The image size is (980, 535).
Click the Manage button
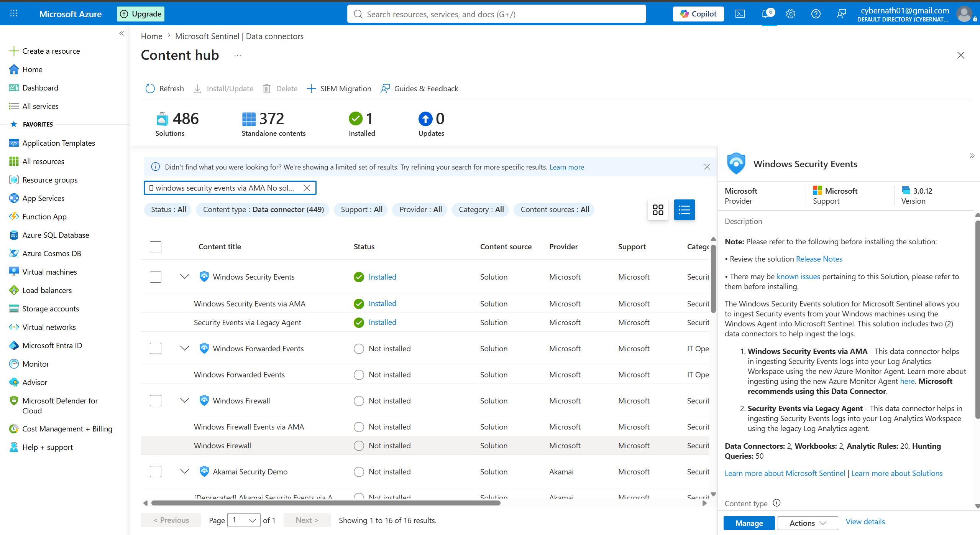point(749,523)
